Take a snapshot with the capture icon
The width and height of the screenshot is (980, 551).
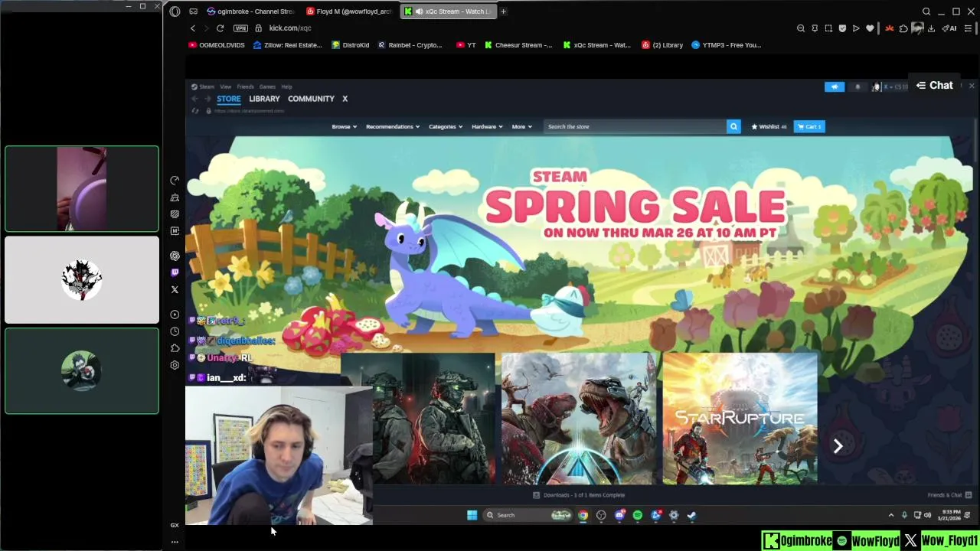click(828, 28)
